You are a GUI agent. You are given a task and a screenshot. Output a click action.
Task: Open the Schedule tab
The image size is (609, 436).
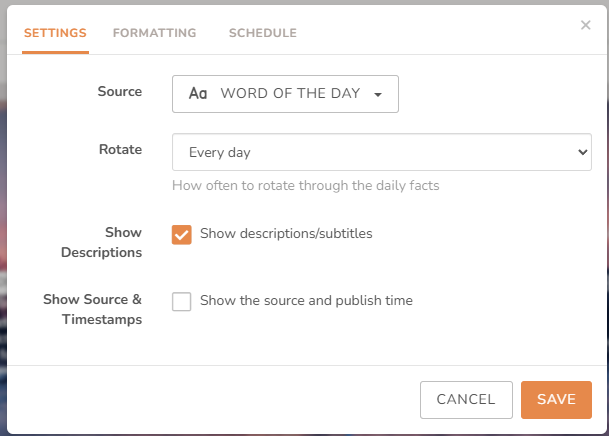262,33
